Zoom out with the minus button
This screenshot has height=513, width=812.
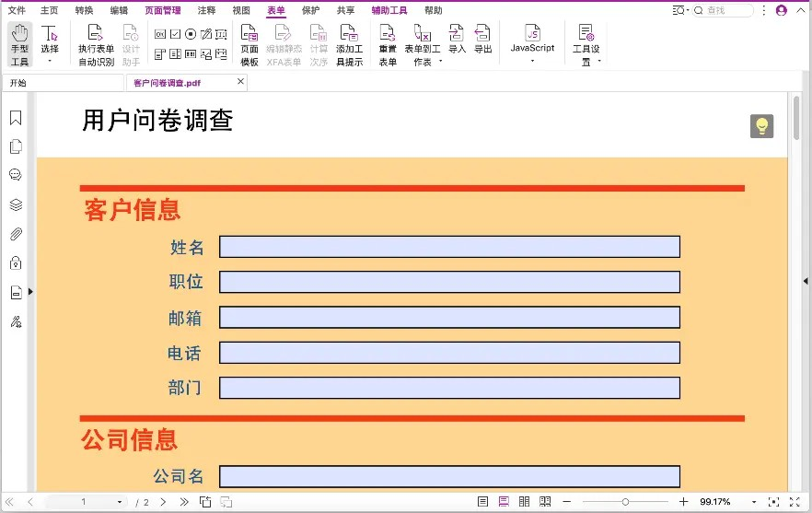click(x=566, y=502)
